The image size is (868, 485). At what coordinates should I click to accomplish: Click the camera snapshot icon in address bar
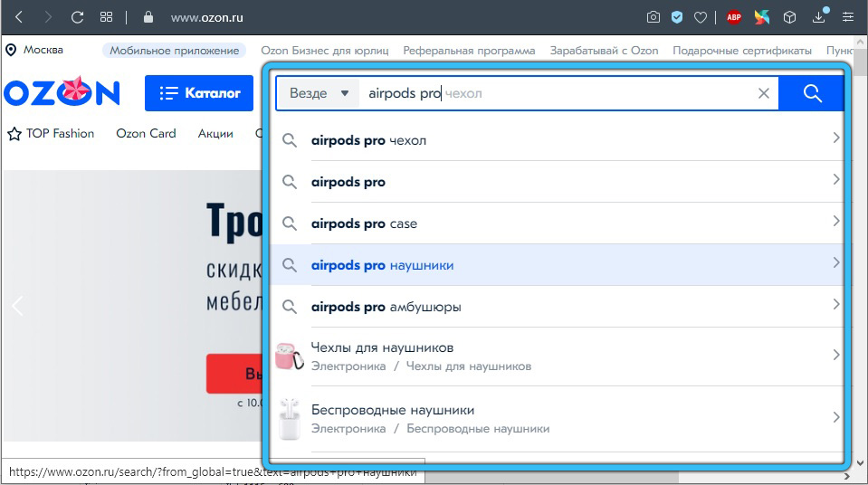click(653, 17)
